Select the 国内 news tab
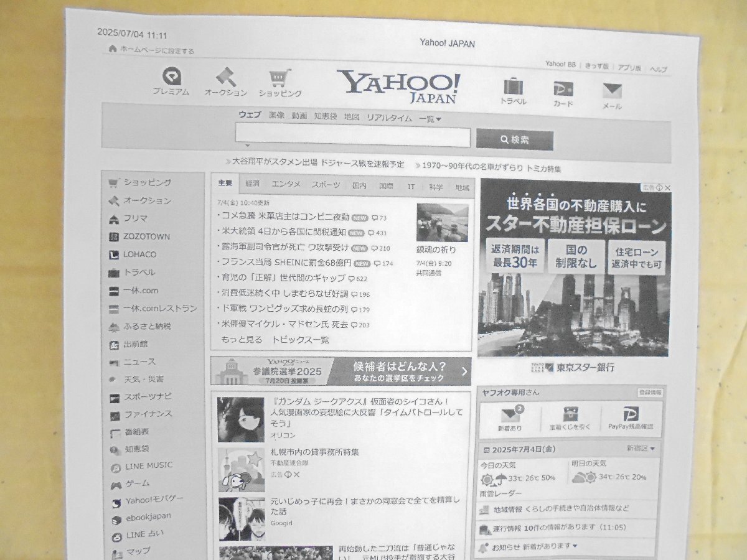Screen dimensions: 747x560 click(359, 186)
